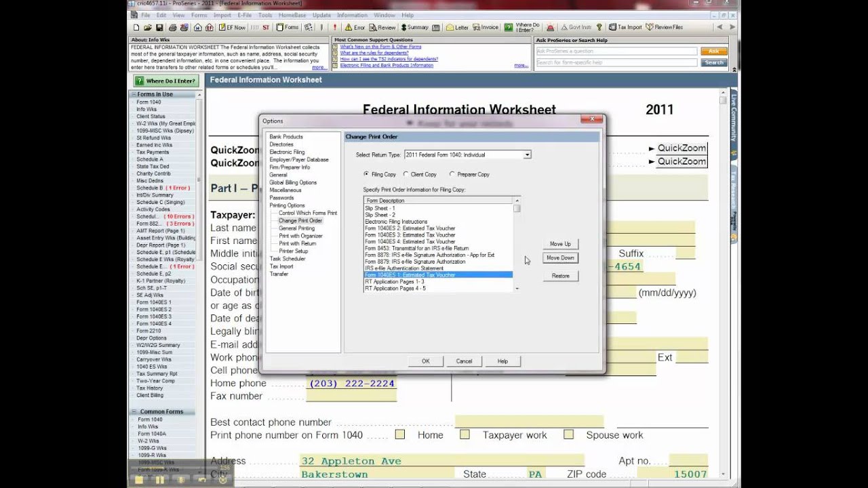Select Task Scheduler in Options tree
The width and height of the screenshot is (868, 488).
click(288, 259)
